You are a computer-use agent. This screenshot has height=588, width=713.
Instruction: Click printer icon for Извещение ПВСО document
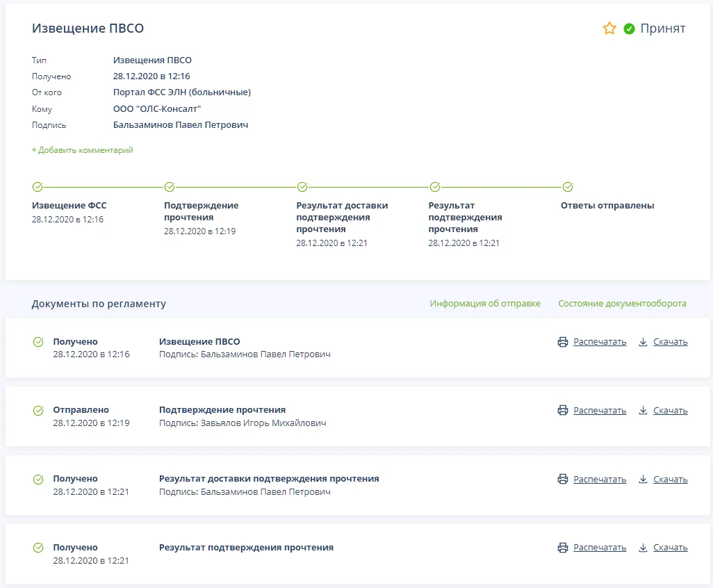[563, 342]
